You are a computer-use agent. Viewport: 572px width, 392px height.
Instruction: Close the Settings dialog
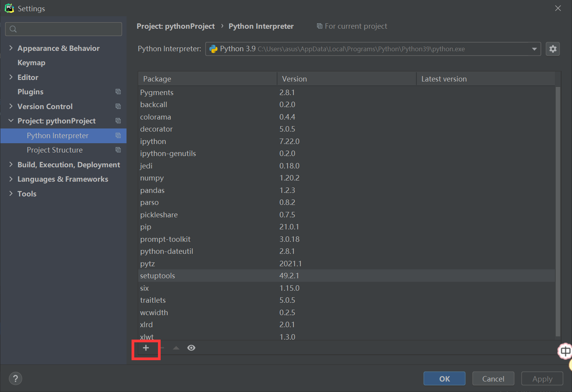558,8
